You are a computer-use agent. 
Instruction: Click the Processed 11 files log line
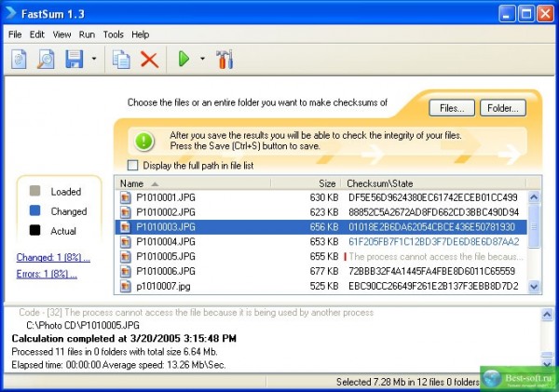pyautogui.click(x=115, y=352)
